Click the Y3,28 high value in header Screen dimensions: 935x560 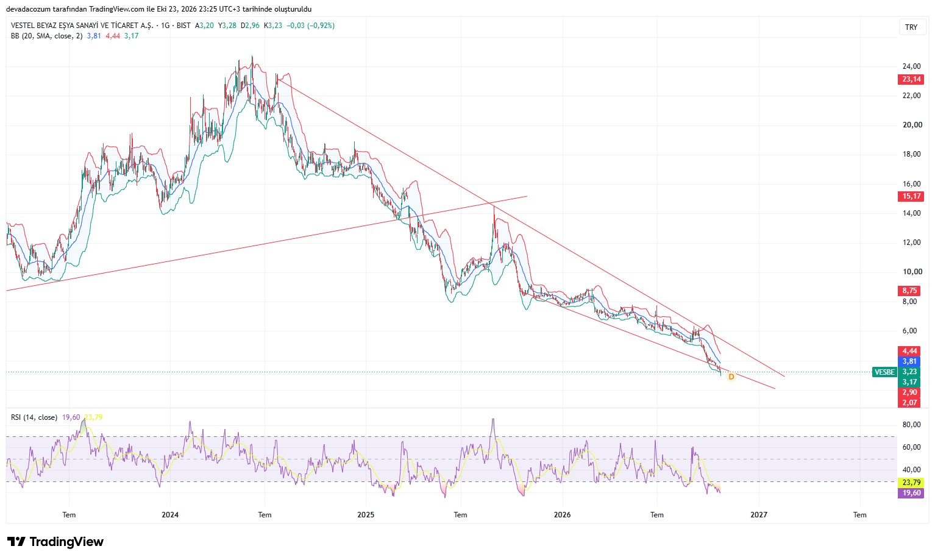(x=227, y=26)
